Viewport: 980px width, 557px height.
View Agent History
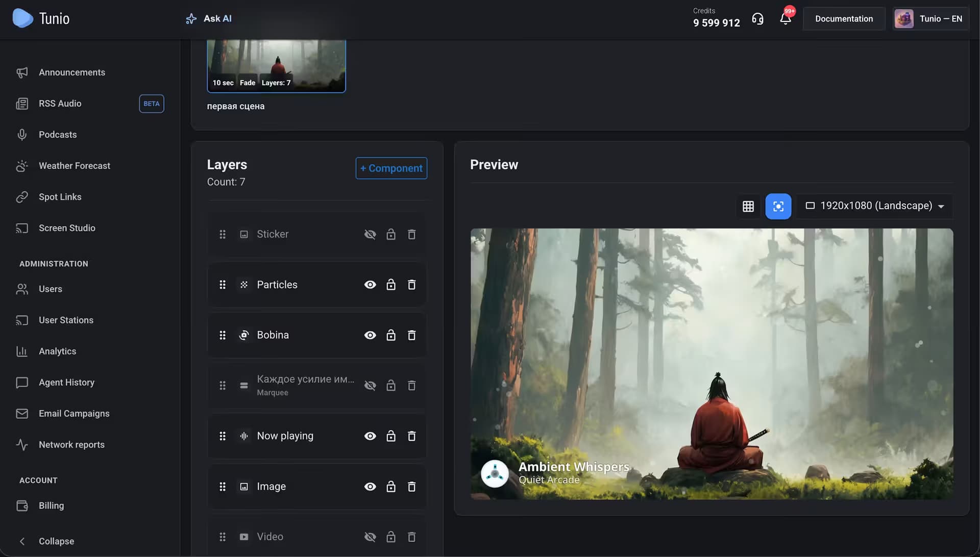click(66, 383)
